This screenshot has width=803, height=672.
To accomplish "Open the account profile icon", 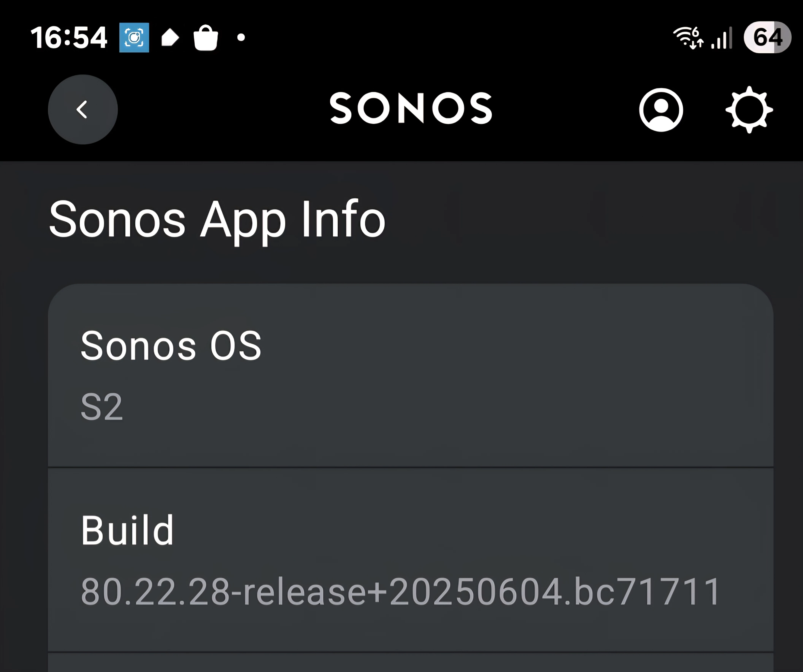I will 661,110.
